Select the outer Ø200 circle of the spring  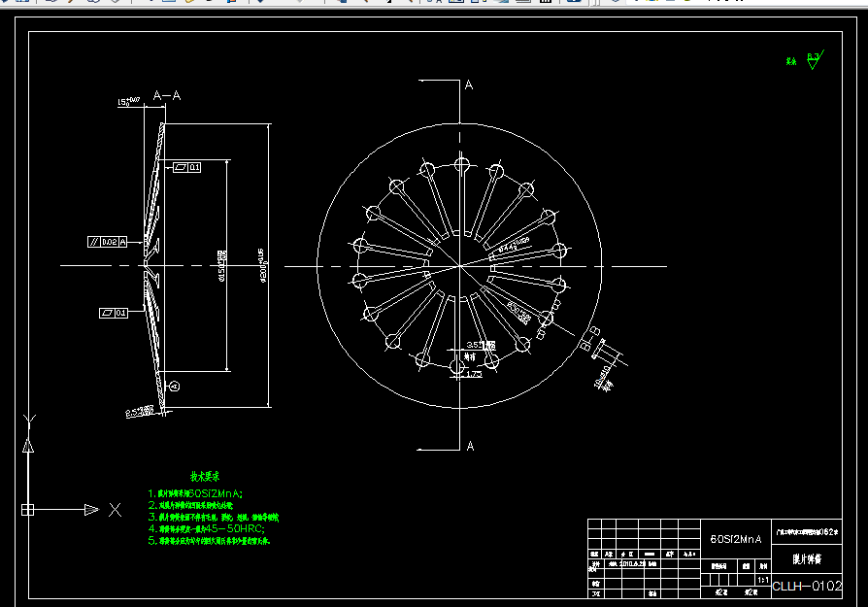[x=459, y=266]
